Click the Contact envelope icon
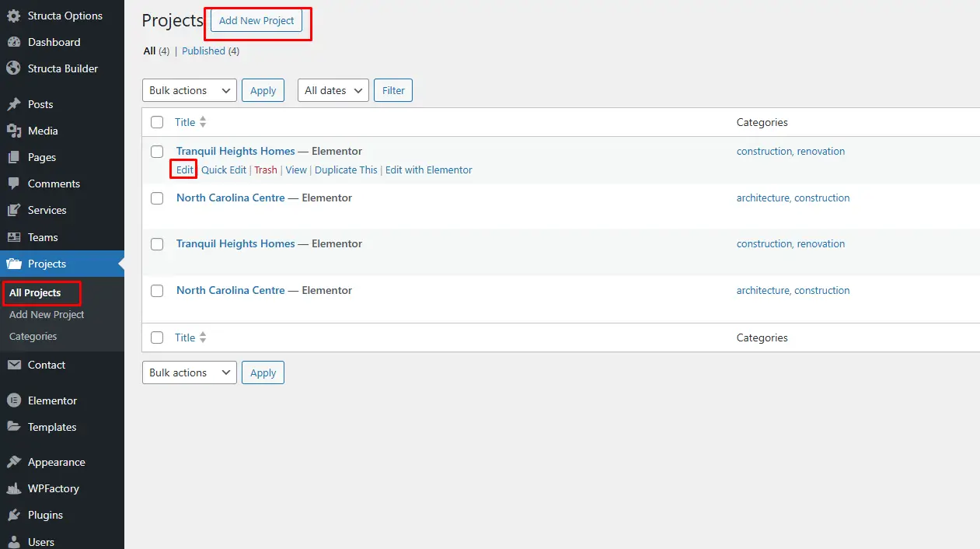This screenshot has height=549, width=980. click(x=13, y=365)
